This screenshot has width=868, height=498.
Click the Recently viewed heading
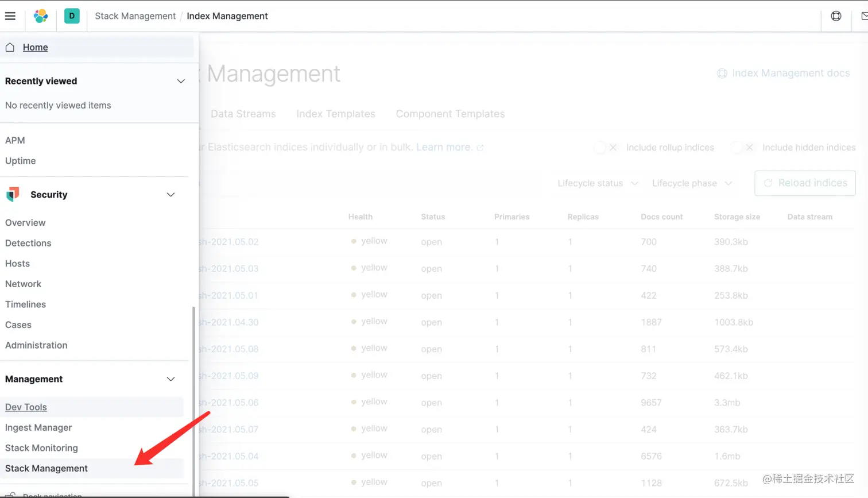click(41, 81)
